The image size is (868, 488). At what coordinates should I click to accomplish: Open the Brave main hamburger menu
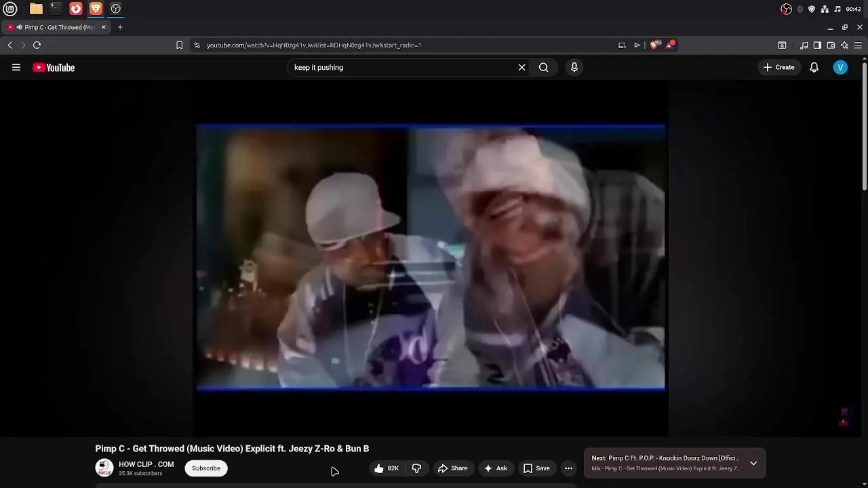click(858, 45)
